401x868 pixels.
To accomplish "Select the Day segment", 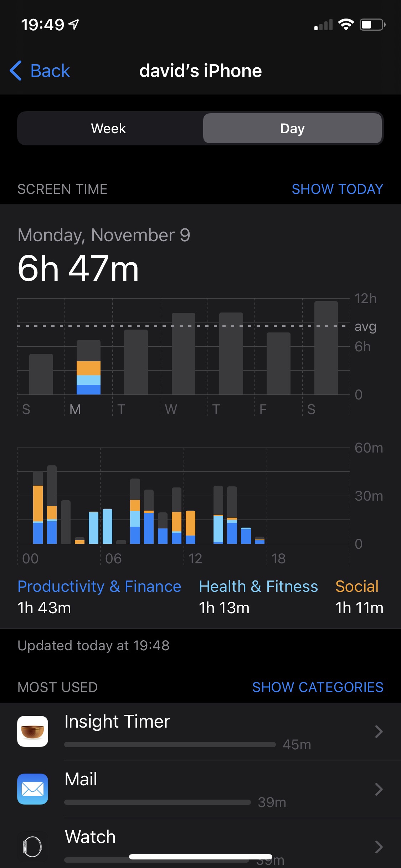I will pos(292,128).
